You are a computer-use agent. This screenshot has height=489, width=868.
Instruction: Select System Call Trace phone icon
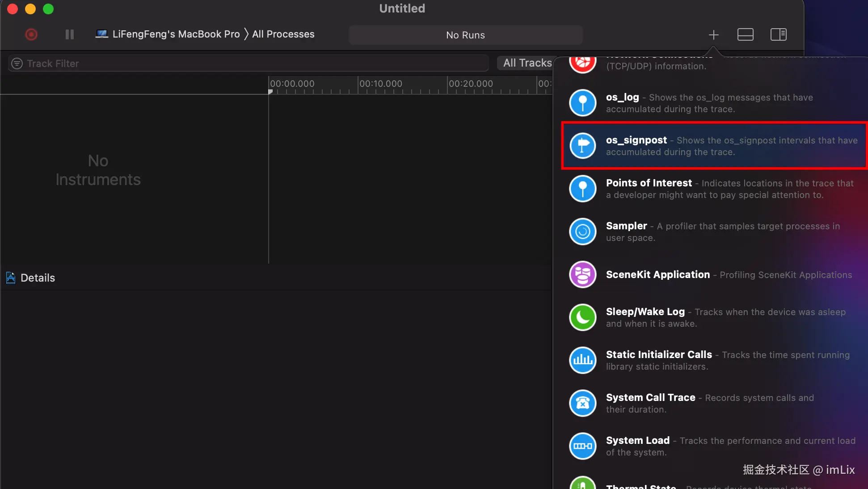[582, 403]
